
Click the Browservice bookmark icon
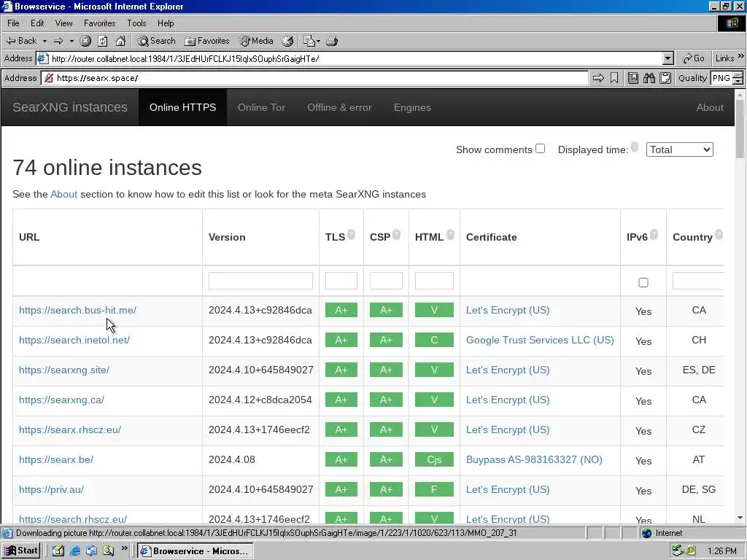[614, 78]
